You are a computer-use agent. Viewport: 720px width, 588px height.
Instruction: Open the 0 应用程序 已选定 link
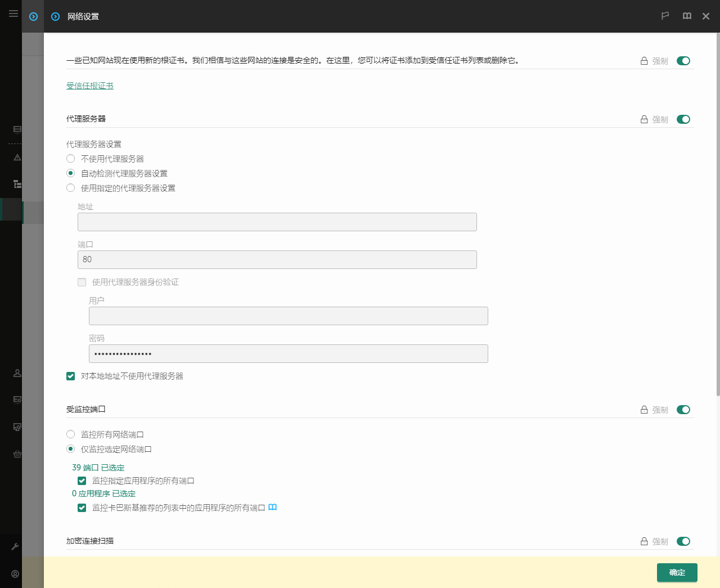point(103,493)
